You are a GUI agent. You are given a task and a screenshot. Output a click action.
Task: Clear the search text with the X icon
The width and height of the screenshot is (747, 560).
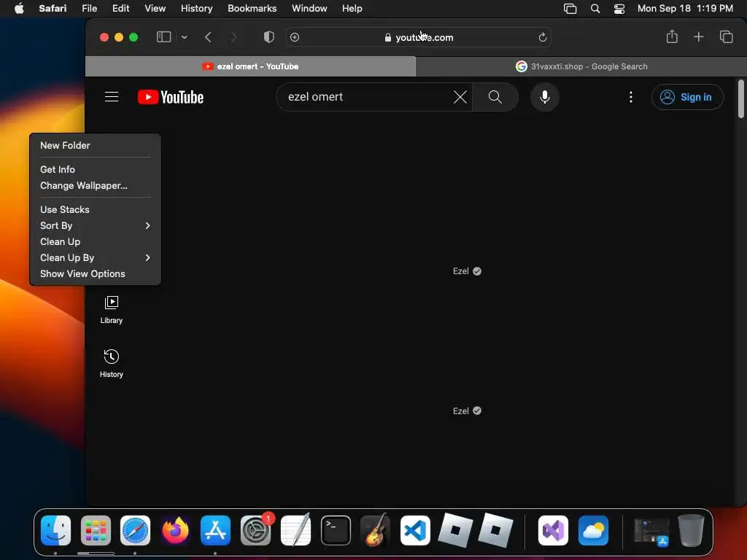coord(460,97)
